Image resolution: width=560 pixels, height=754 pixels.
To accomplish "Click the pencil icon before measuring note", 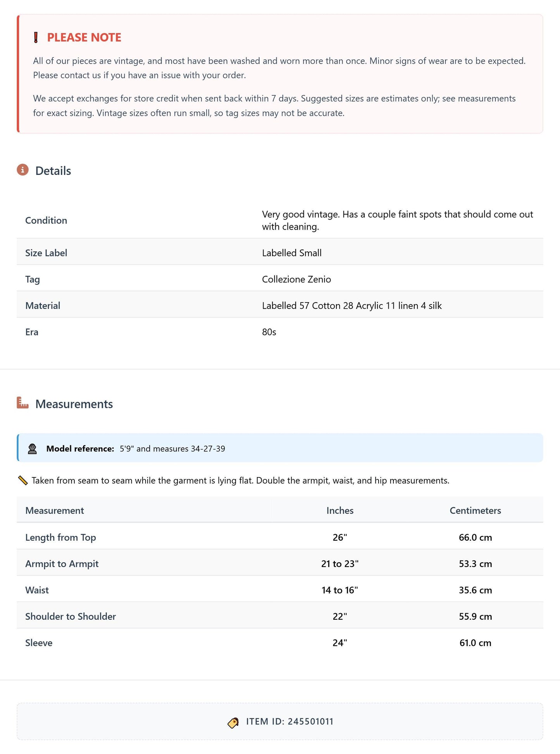I will [x=23, y=481].
